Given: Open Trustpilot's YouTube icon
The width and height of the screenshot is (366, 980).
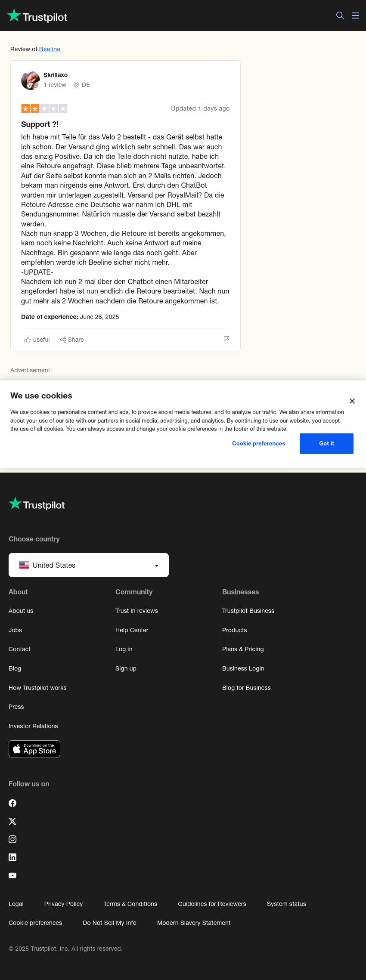Looking at the screenshot, I should tap(12, 875).
